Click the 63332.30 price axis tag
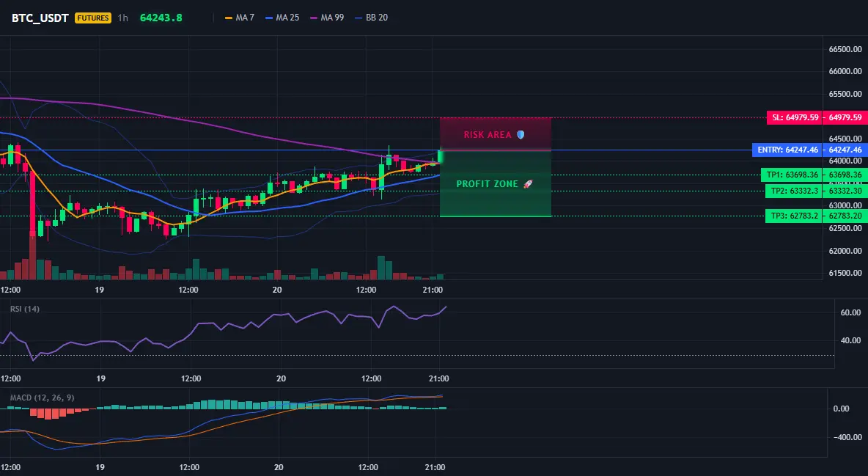Image resolution: width=868 pixels, height=476 pixels. pyautogui.click(x=845, y=191)
